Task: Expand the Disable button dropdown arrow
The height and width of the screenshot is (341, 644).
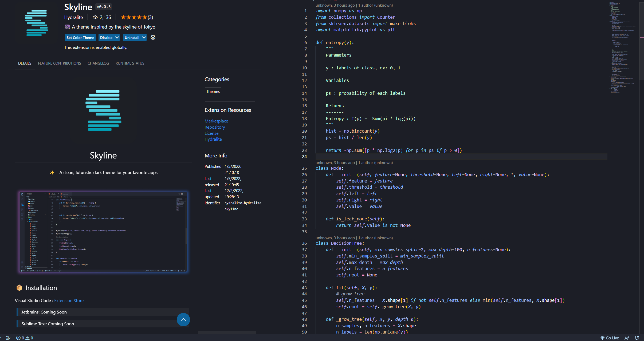Action: (x=117, y=38)
